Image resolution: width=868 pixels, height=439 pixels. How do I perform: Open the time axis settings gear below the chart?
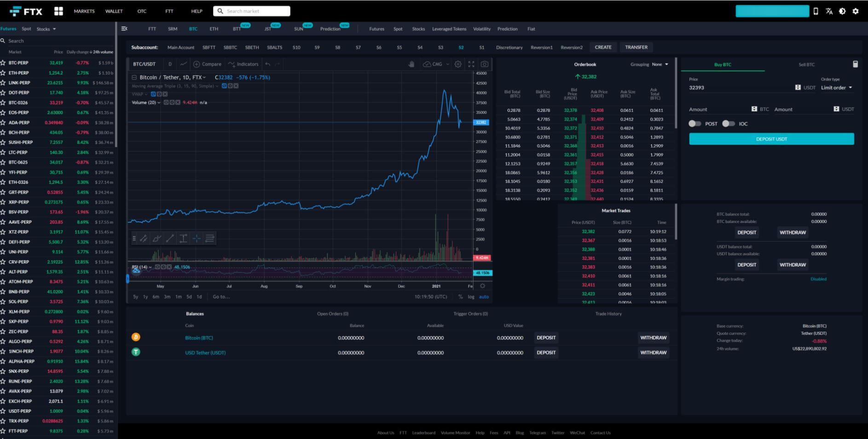(482, 286)
